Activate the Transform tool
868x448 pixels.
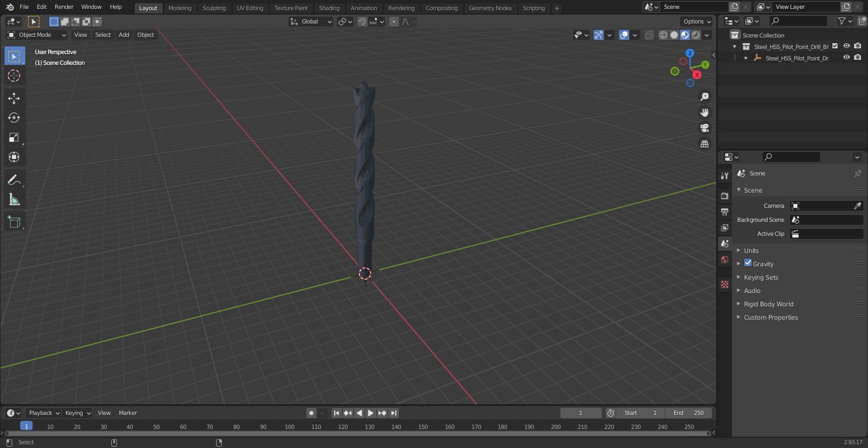(x=14, y=157)
